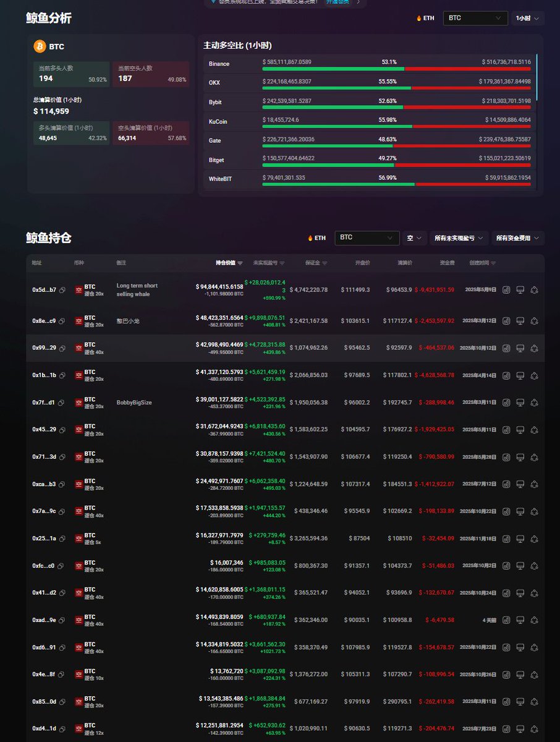The height and width of the screenshot is (742, 560).
Task: Copy address 0xad...9e
Action: pyautogui.click(x=62, y=620)
